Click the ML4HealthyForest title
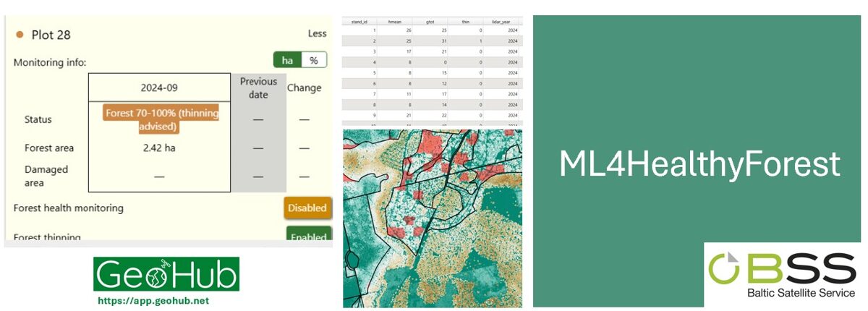 699,164
